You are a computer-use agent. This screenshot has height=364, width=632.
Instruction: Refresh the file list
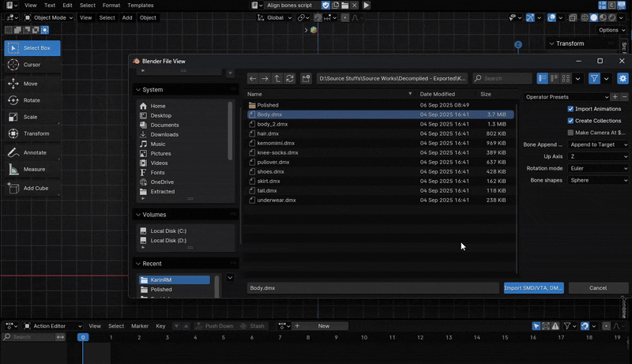coord(290,78)
